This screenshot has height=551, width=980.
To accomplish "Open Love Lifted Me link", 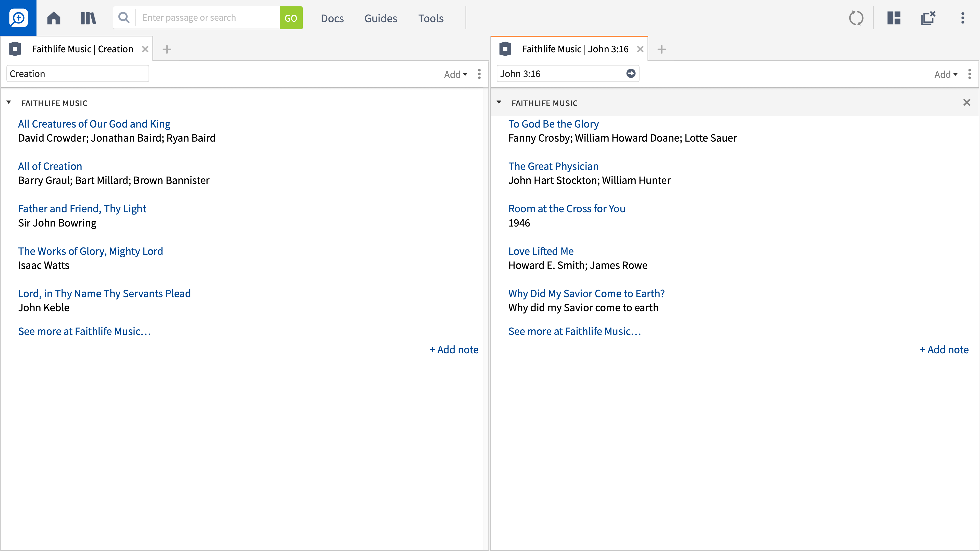I will tap(541, 251).
